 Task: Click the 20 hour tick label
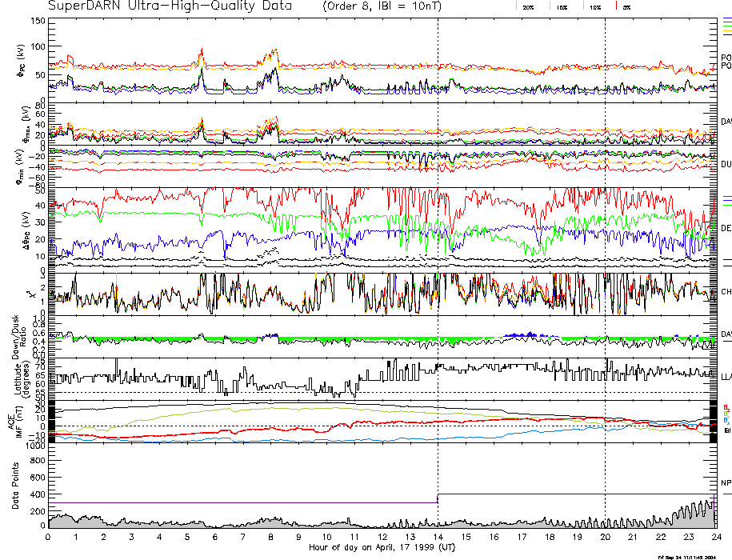(605, 537)
